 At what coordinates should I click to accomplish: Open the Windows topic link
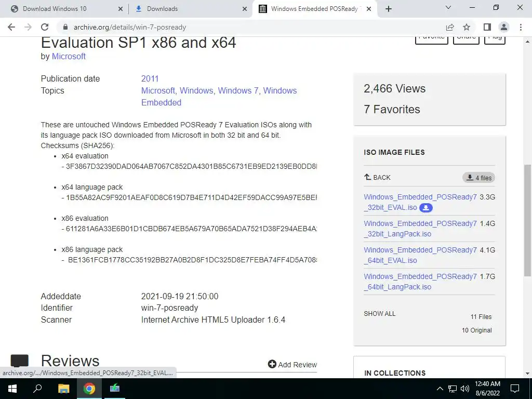(196, 90)
